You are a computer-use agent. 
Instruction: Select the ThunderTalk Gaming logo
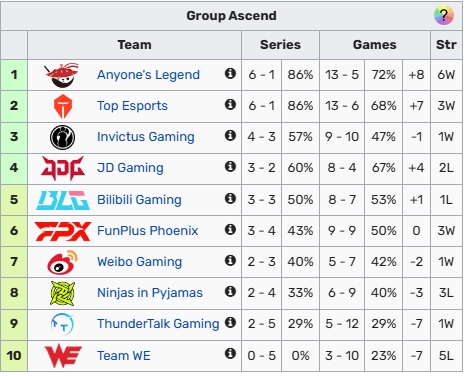[x=62, y=324]
